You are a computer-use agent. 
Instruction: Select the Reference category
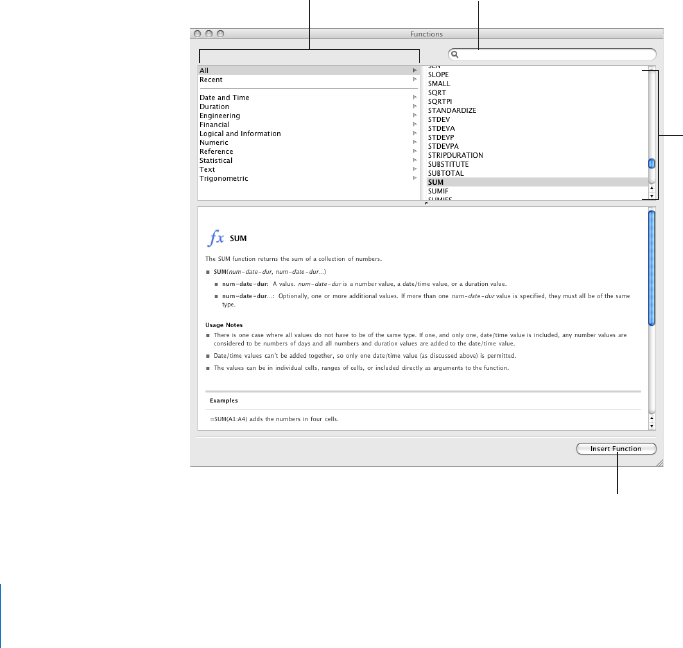[308, 151]
